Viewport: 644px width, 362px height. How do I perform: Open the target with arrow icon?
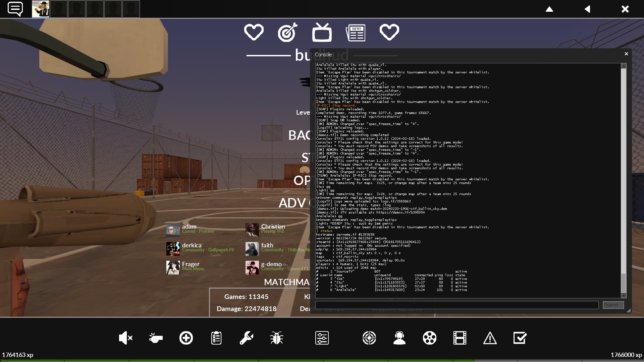pyautogui.click(x=288, y=32)
